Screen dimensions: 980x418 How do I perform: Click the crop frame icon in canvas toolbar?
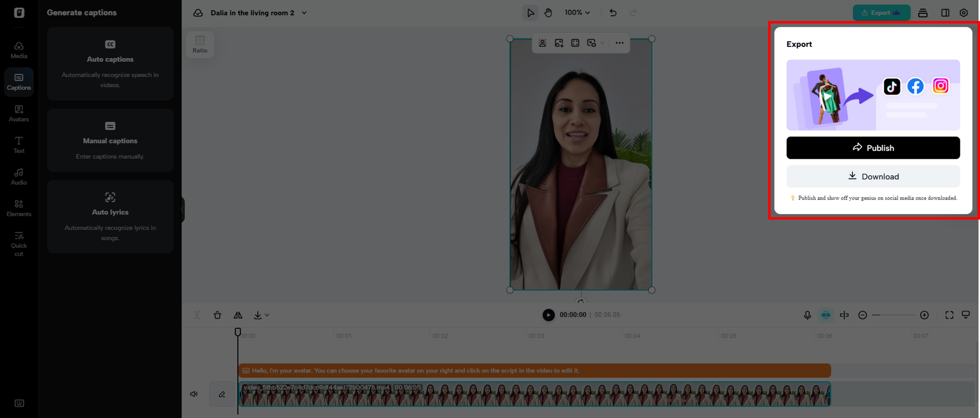pyautogui.click(x=575, y=43)
